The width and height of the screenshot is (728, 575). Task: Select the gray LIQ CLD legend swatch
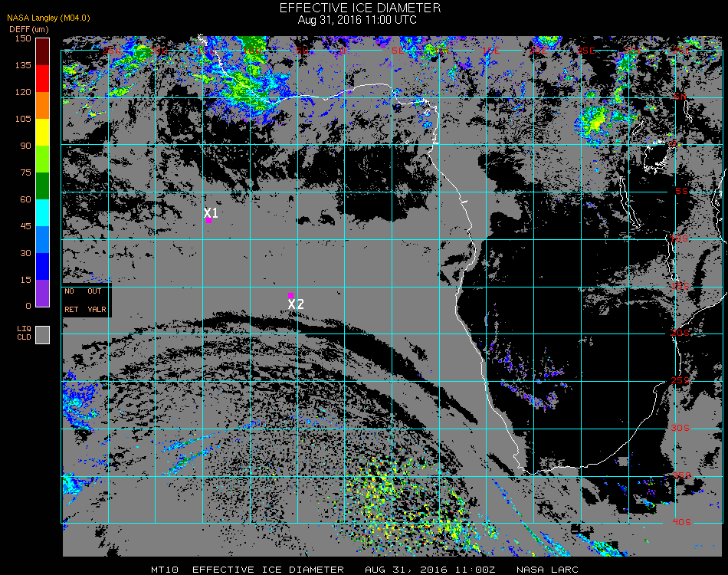[x=43, y=335]
